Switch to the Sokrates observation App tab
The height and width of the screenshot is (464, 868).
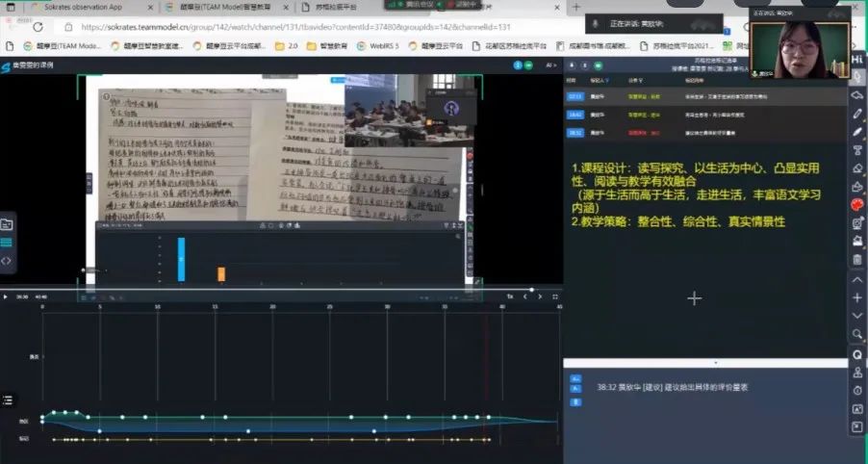(82, 7)
